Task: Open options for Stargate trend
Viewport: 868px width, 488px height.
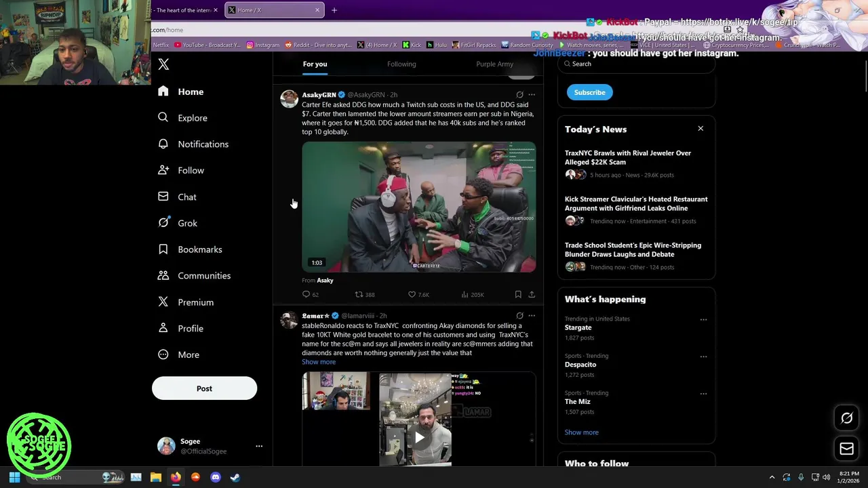Action: coord(703,320)
